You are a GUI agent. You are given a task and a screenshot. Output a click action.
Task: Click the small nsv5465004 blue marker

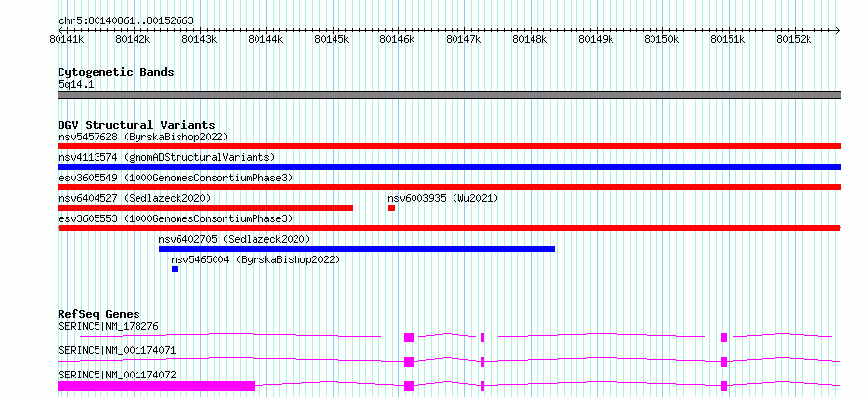point(175,269)
